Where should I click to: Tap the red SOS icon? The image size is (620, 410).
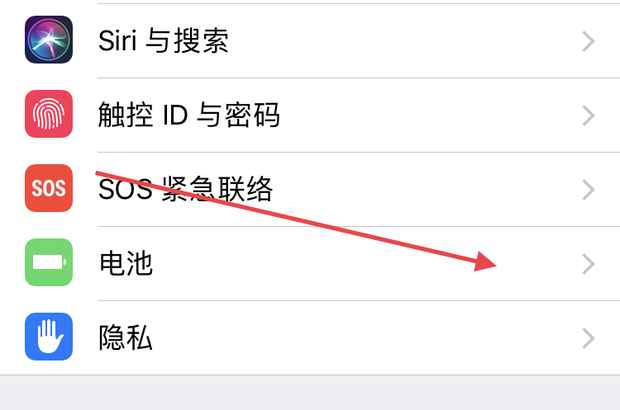(x=49, y=188)
